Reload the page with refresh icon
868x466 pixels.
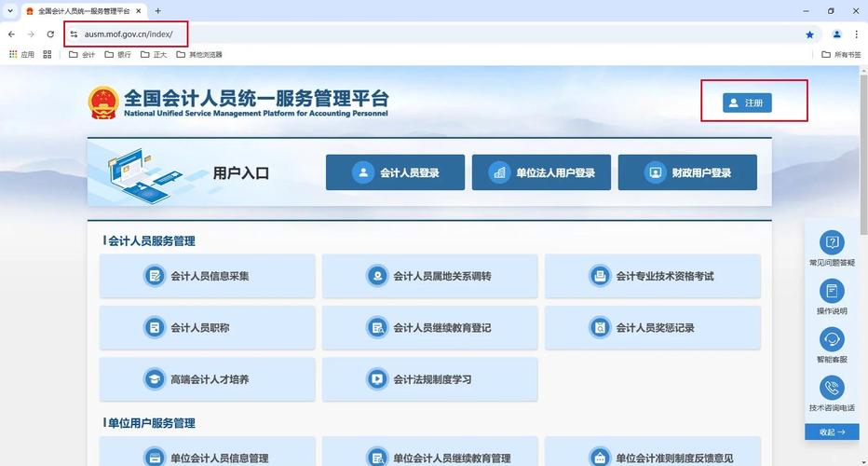(x=50, y=34)
